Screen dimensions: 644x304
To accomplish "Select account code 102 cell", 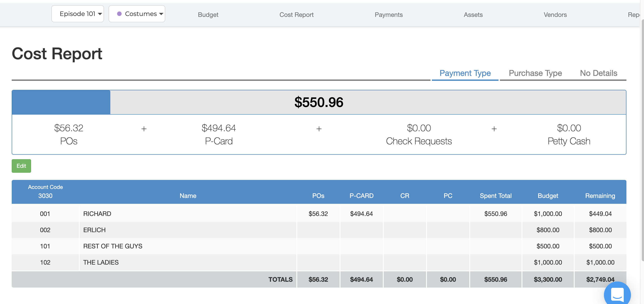I will [45, 263].
